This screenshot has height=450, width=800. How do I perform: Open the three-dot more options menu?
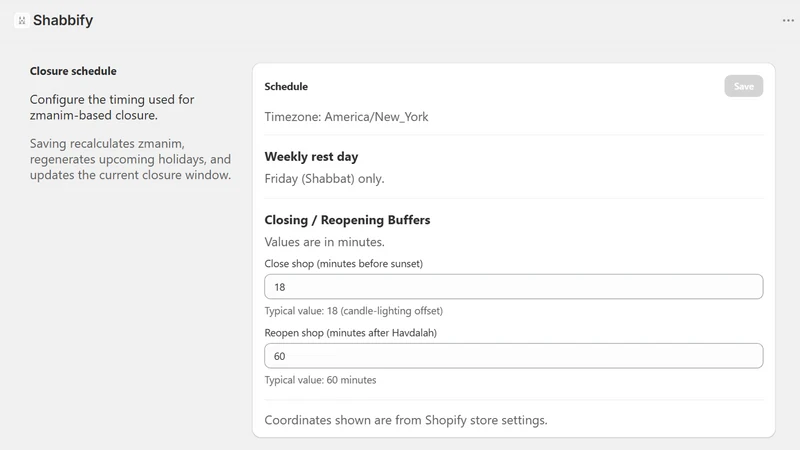[788, 20]
